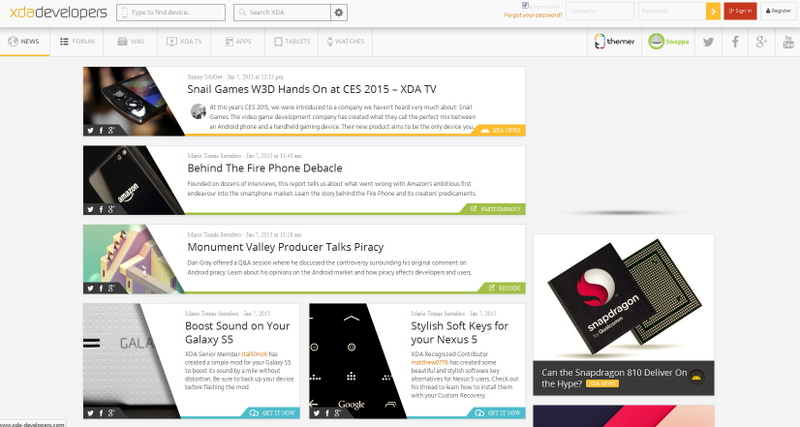Open the Watches tab

tap(345, 41)
